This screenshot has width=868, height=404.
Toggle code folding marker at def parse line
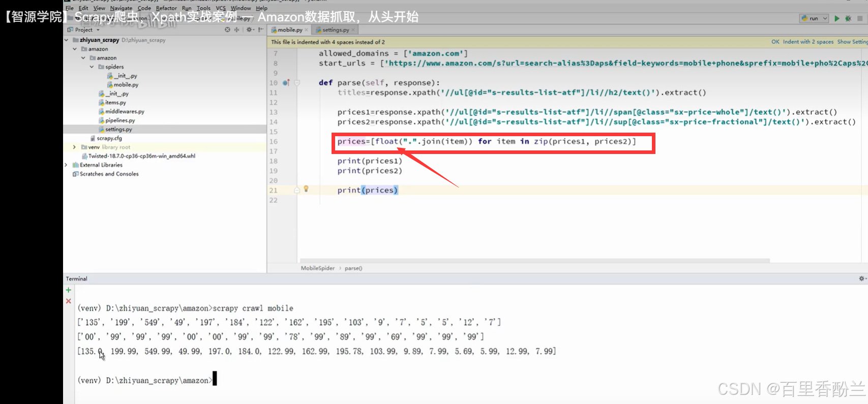(x=297, y=82)
